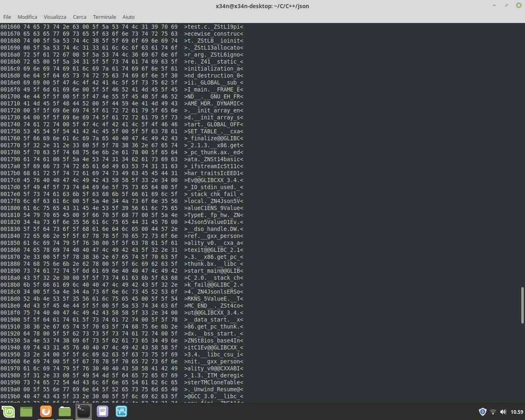
Task: Maximize the terminal window
Action: click(506, 6)
